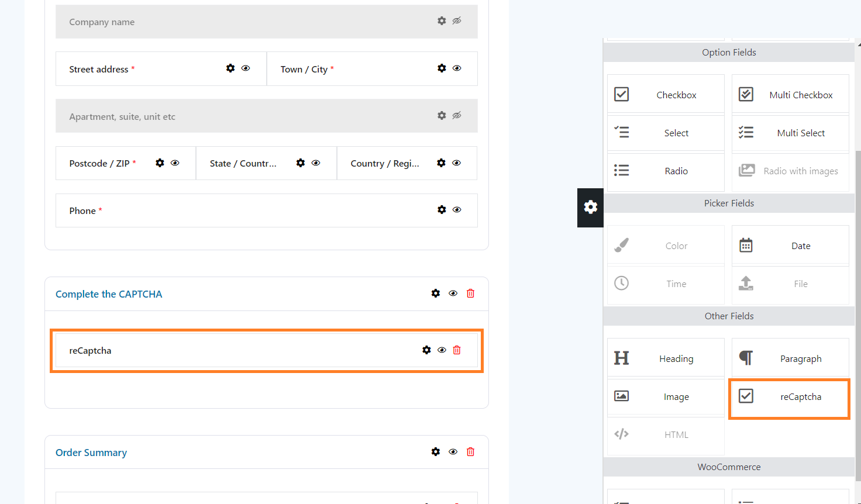Viewport: 861px width, 504px height.
Task: Add a Multi Select field
Action: pos(790,133)
